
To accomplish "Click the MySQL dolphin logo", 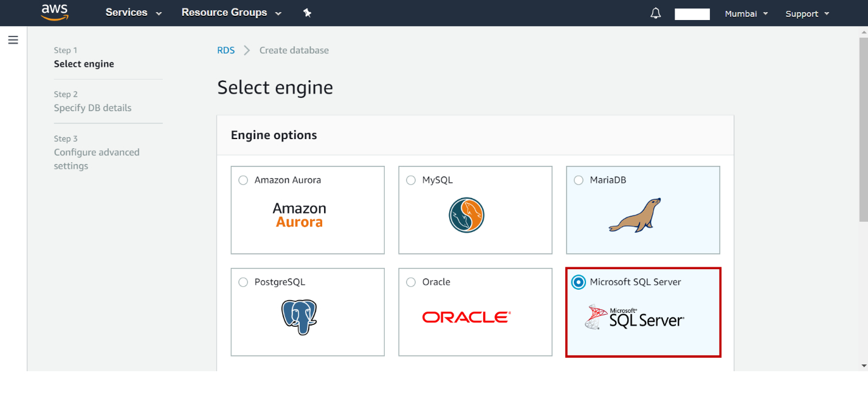I will click(x=466, y=215).
